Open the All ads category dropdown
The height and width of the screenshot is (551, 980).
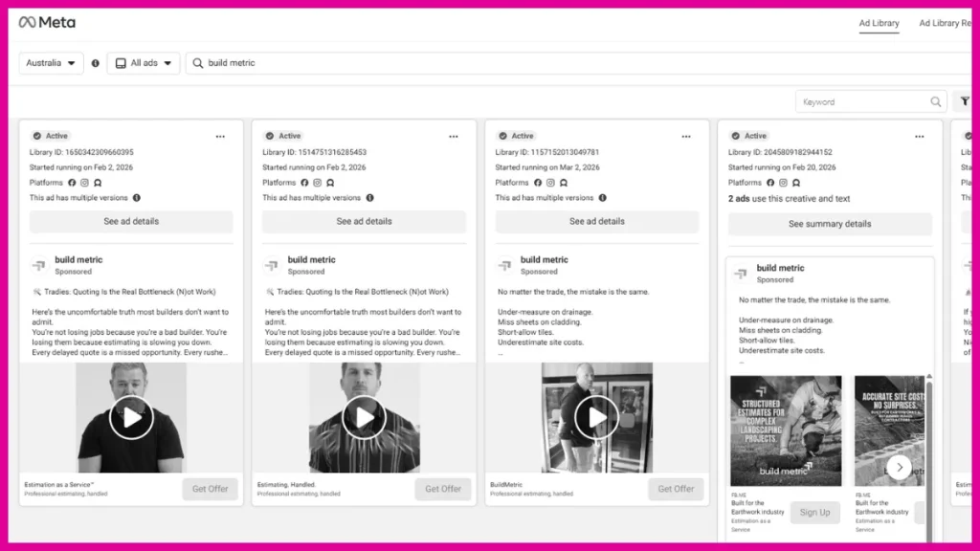144,63
